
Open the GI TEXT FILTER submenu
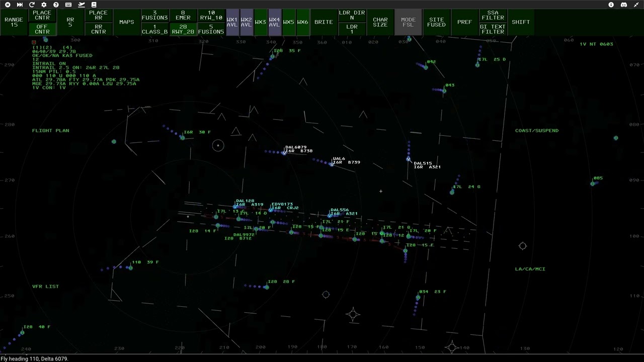493,29
